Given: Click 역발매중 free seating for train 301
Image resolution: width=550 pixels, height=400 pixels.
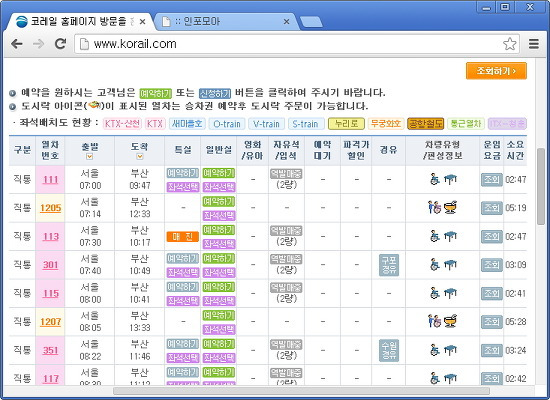Looking at the screenshot, I should coord(286,259).
